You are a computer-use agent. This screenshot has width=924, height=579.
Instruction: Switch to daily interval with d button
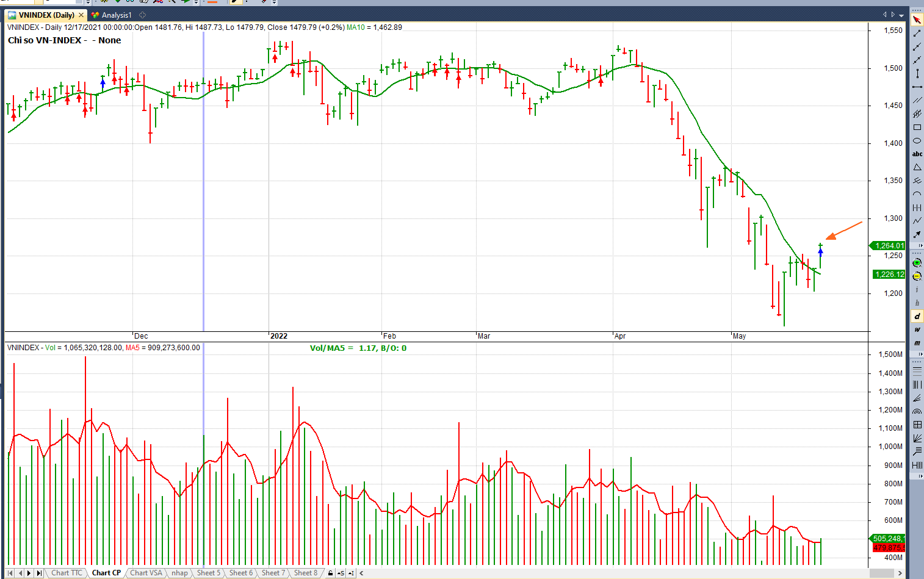(917, 316)
